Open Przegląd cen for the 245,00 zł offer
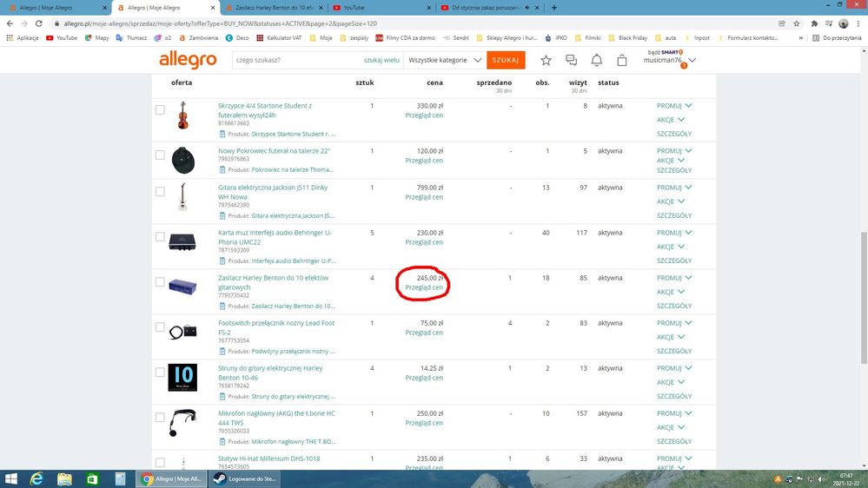This screenshot has width=868, height=488. 424,287
